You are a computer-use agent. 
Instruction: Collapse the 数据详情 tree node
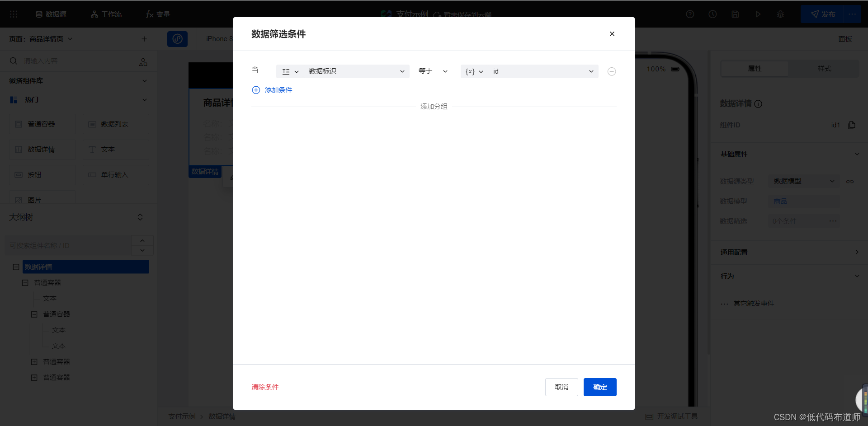coord(16,267)
